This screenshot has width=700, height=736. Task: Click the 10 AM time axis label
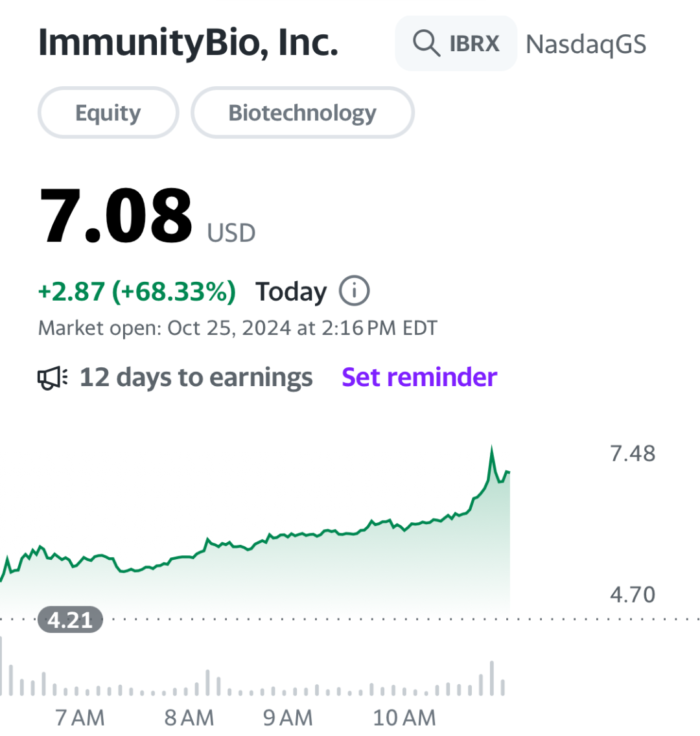point(404,718)
